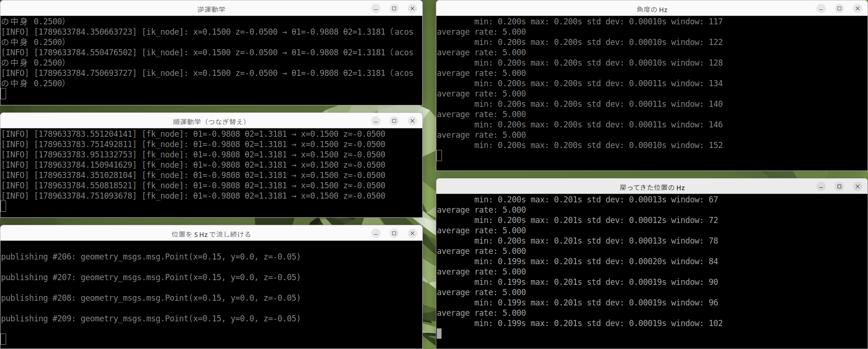Screen dimensions: 868x349
Task: Close the 角度の Hz window
Action: point(858,8)
